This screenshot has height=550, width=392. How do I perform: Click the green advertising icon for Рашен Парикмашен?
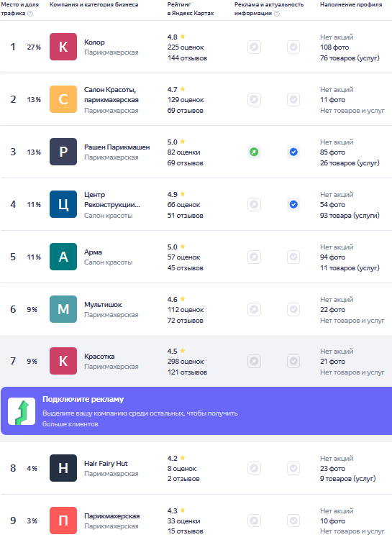click(254, 152)
